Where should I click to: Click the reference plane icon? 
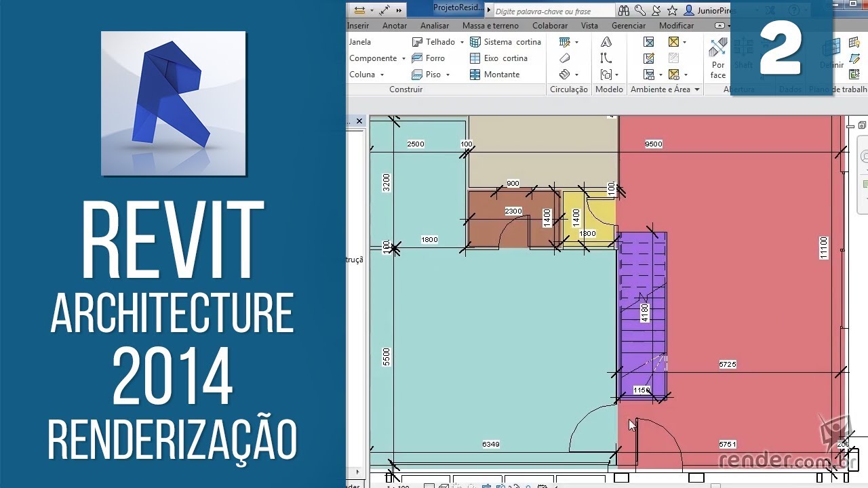855,58
